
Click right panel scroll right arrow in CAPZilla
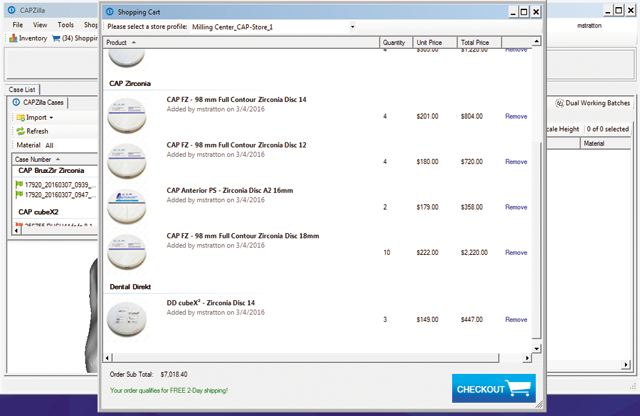pyautogui.click(x=626, y=365)
